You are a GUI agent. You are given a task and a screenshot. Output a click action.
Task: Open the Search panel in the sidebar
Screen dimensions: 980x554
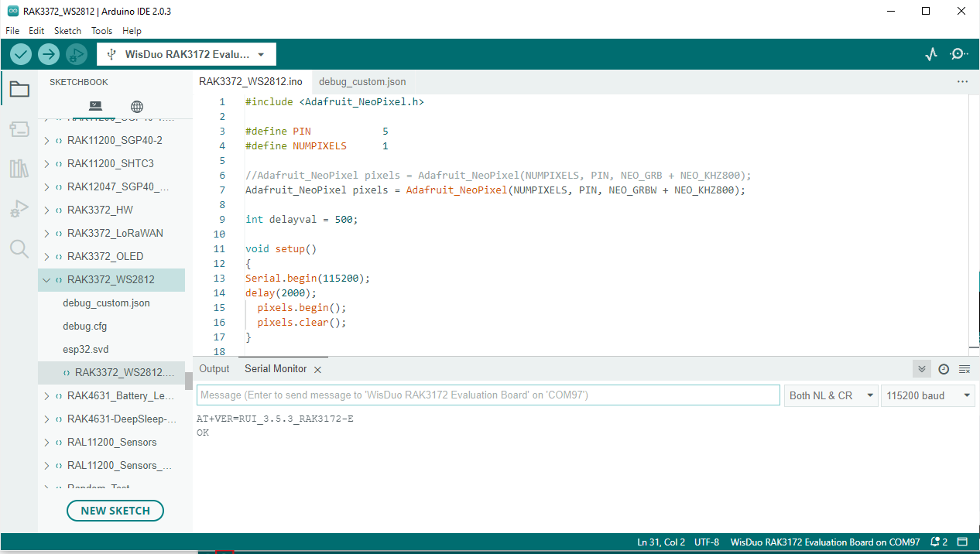(19, 248)
